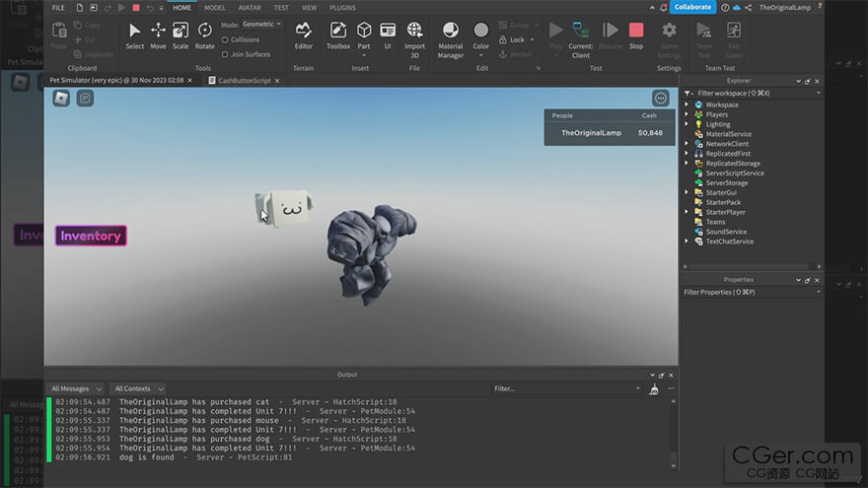The image size is (868, 488).
Task: Clear the Output log
Action: (654, 389)
